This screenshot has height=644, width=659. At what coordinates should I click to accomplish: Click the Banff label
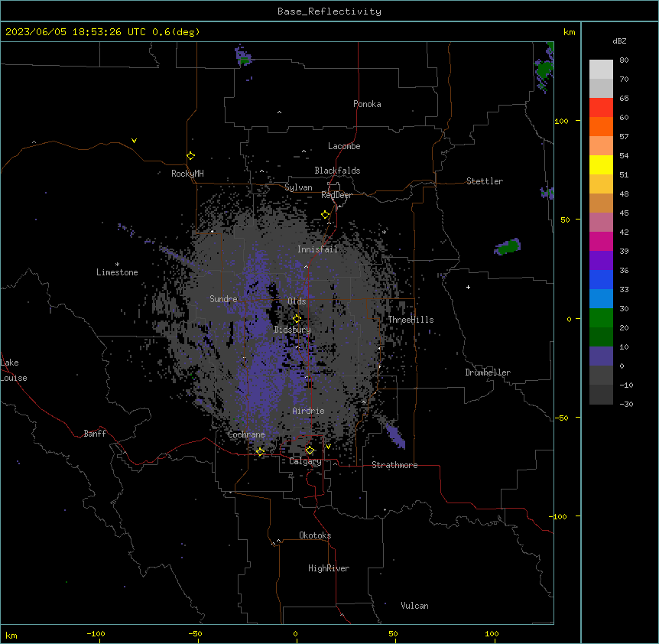tap(95, 434)
